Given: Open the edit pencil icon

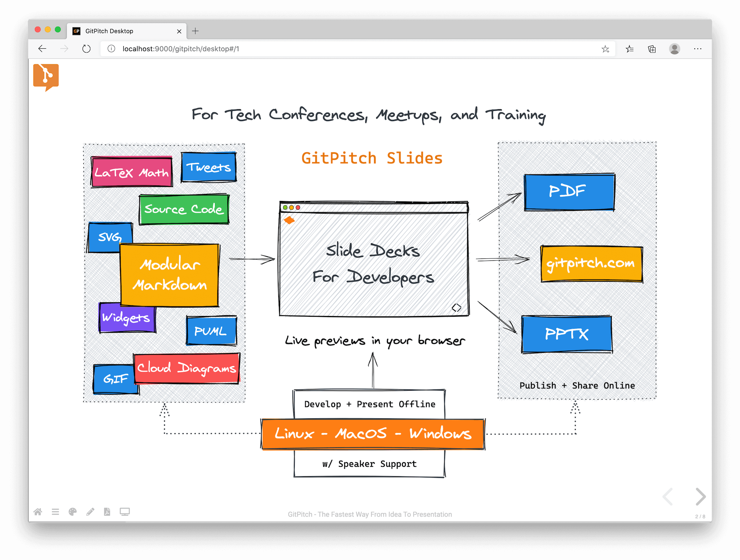Looking at the screenshot, I should tap(90, 512).
